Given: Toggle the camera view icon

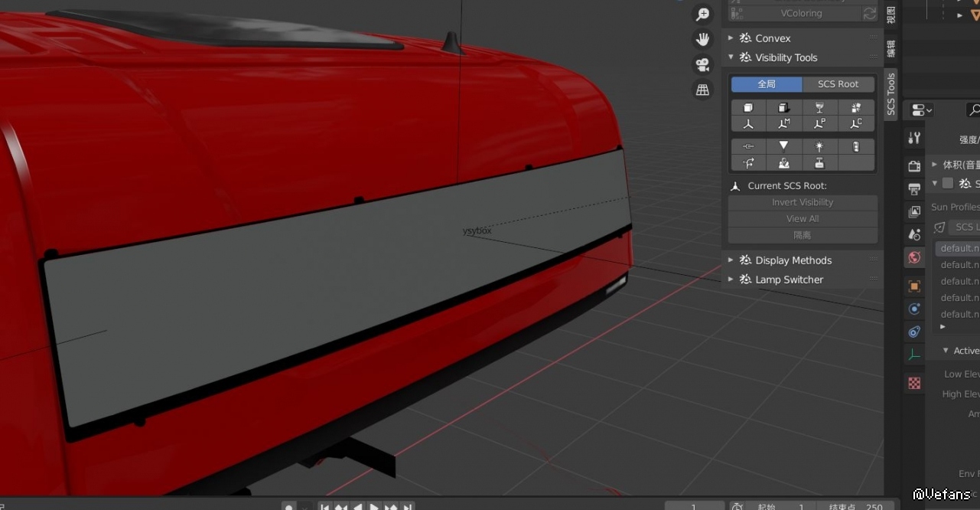Looking at the screenshot, I should coord(702,64).
